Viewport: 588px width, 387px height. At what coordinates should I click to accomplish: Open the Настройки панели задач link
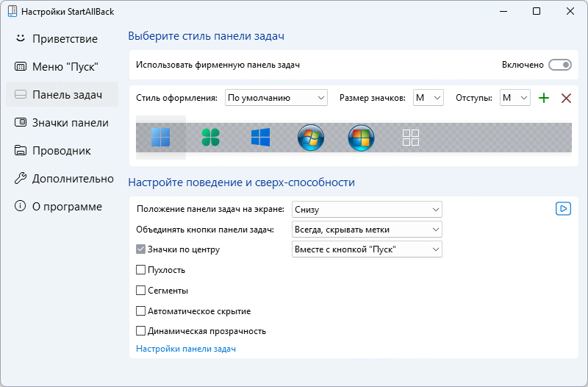point(186,349)
